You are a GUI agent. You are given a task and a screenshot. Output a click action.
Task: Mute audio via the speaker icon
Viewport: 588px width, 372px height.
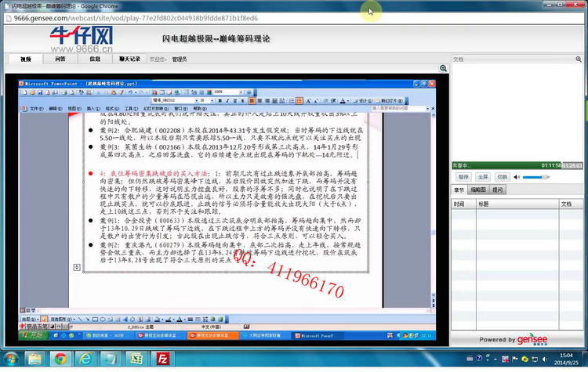[x=517, y=177]
